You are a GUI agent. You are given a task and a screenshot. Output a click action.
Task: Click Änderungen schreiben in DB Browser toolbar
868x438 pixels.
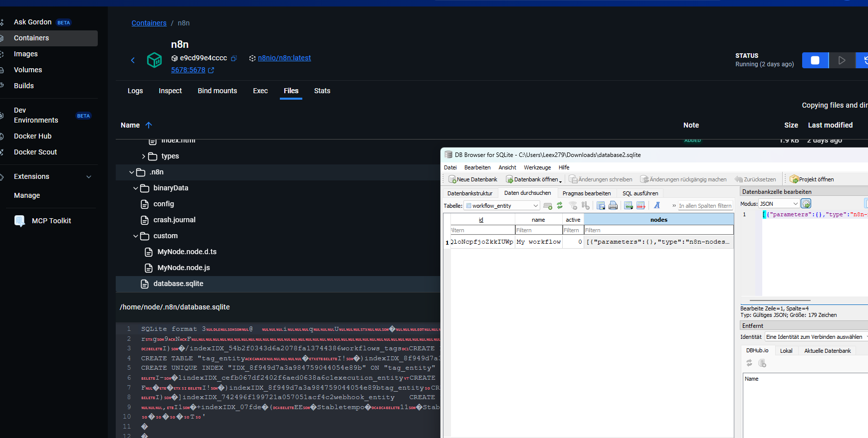tap(601, 179)
